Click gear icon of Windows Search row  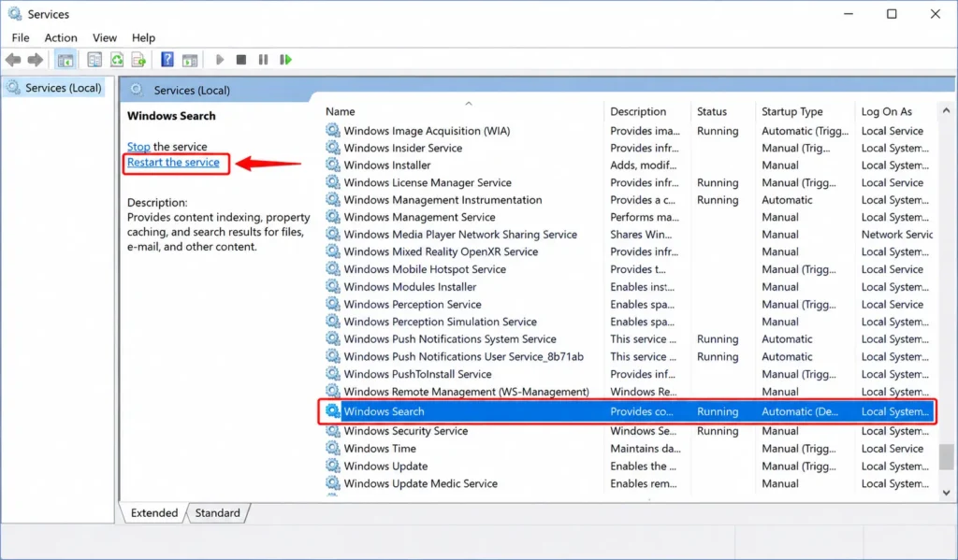[x=332, y=411]
